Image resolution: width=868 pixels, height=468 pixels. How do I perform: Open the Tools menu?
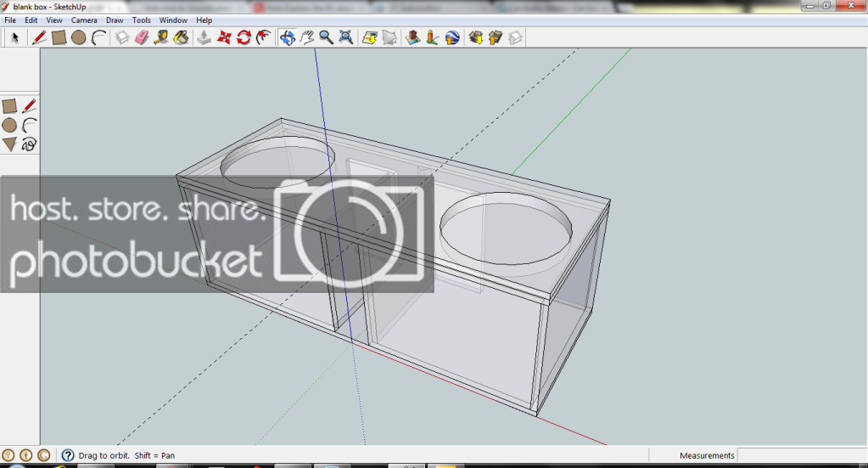point(141,20)
